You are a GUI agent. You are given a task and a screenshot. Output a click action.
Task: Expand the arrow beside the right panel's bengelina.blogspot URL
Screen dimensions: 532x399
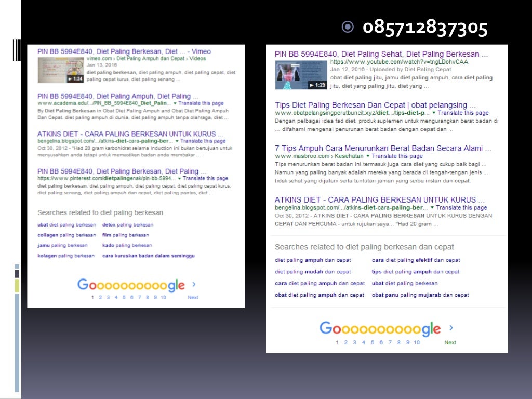(x=432, y=208)
